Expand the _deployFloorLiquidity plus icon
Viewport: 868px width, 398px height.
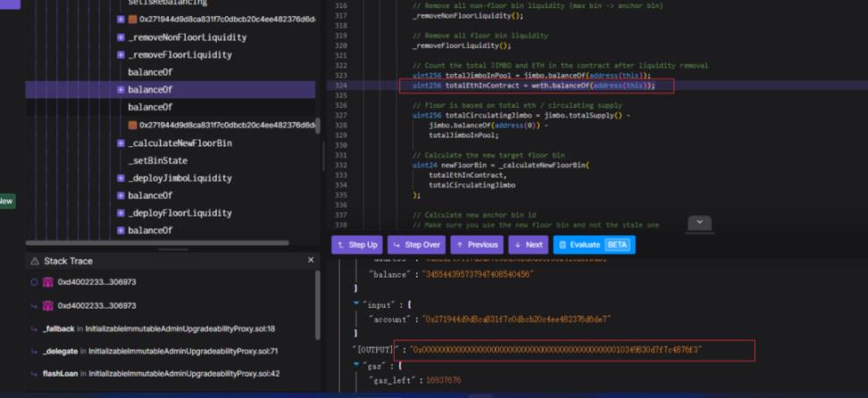(x=121, y=213)
